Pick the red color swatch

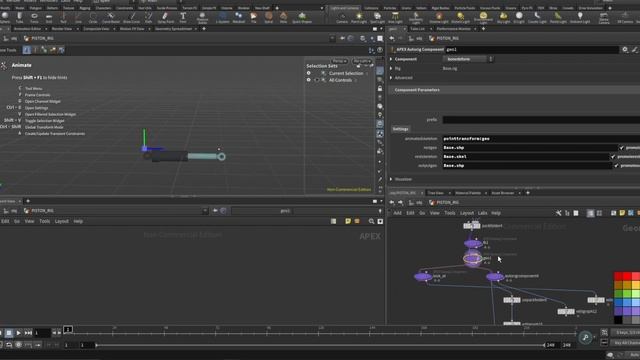[618, 276]
